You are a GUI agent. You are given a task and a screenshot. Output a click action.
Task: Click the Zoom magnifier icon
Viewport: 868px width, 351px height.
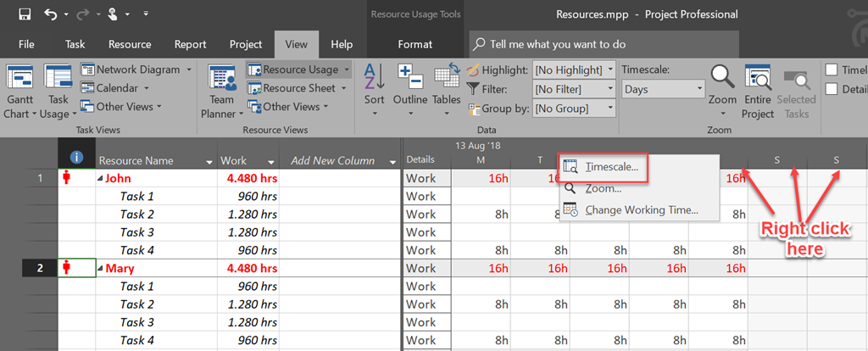point(722,79)
